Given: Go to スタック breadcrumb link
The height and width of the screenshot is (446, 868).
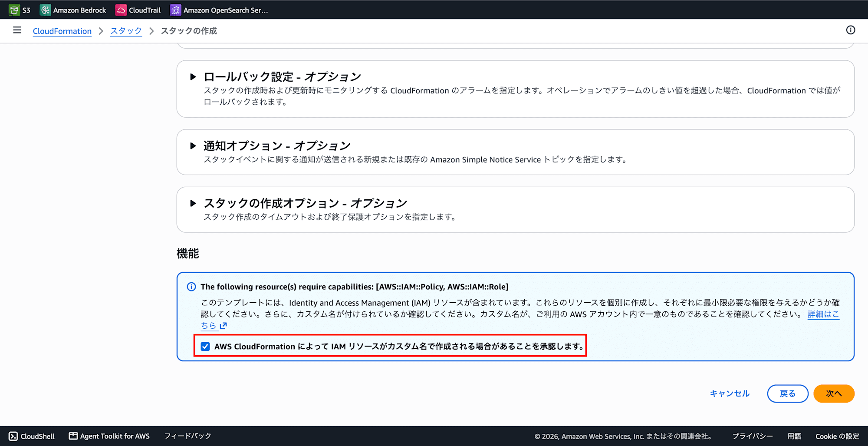Looking at the screenshot, I should click(126, 31).
